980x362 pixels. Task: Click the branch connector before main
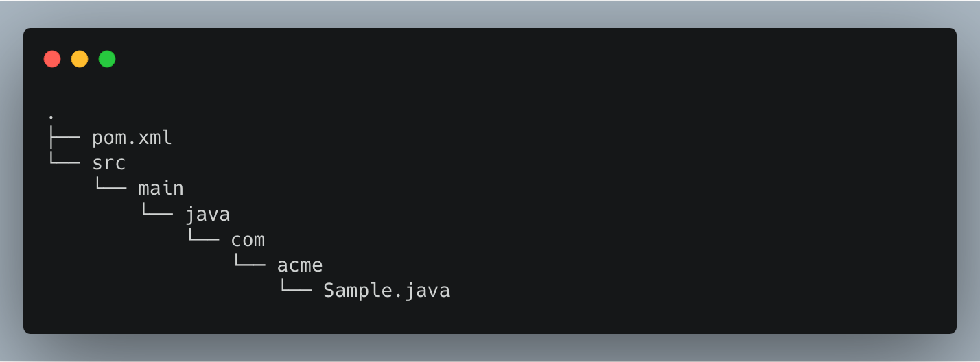coord(110,188)
